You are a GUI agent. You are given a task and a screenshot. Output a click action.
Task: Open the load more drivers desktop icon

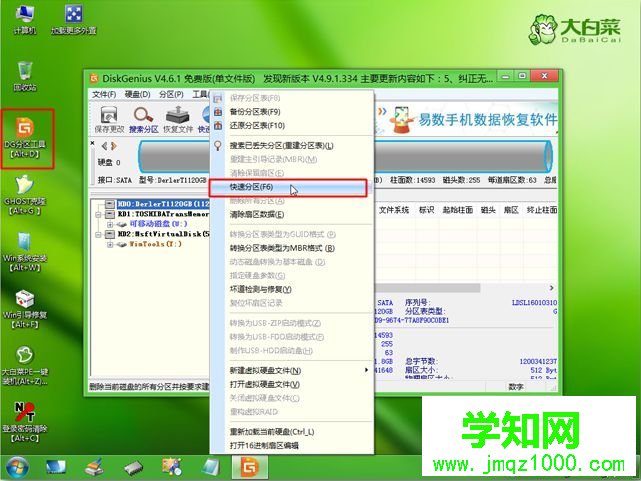(x=74, y=19)
